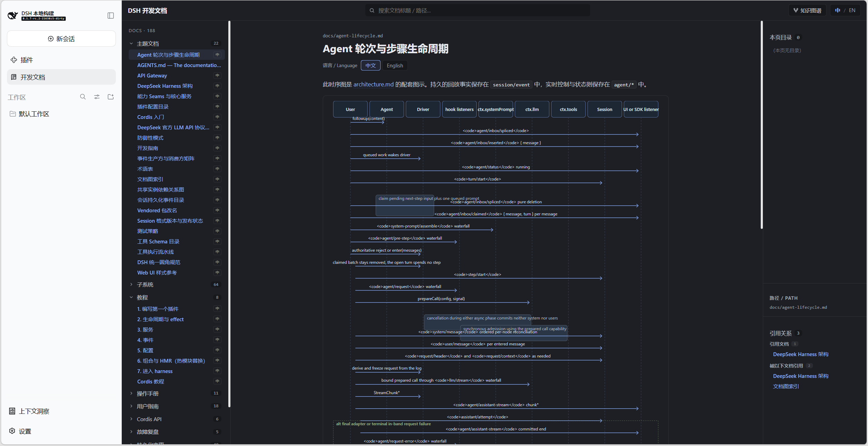Collapse the 教程 section
The image size is (868, 446).
tap(177, 297)
